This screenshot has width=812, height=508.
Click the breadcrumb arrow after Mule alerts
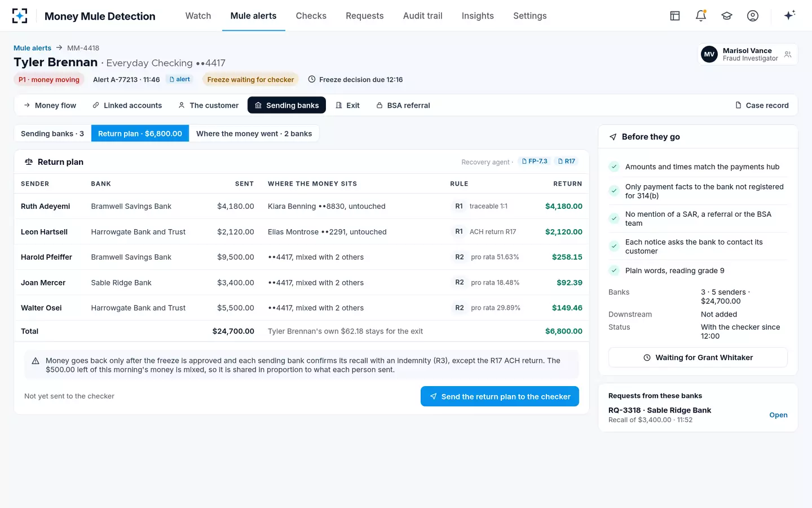tap(59, 48)
